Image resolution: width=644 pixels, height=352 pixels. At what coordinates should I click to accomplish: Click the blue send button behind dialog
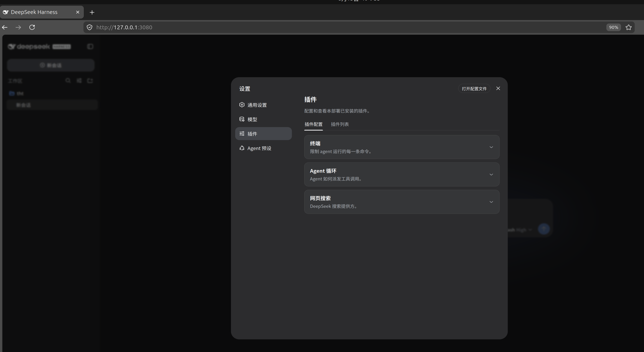544,229
